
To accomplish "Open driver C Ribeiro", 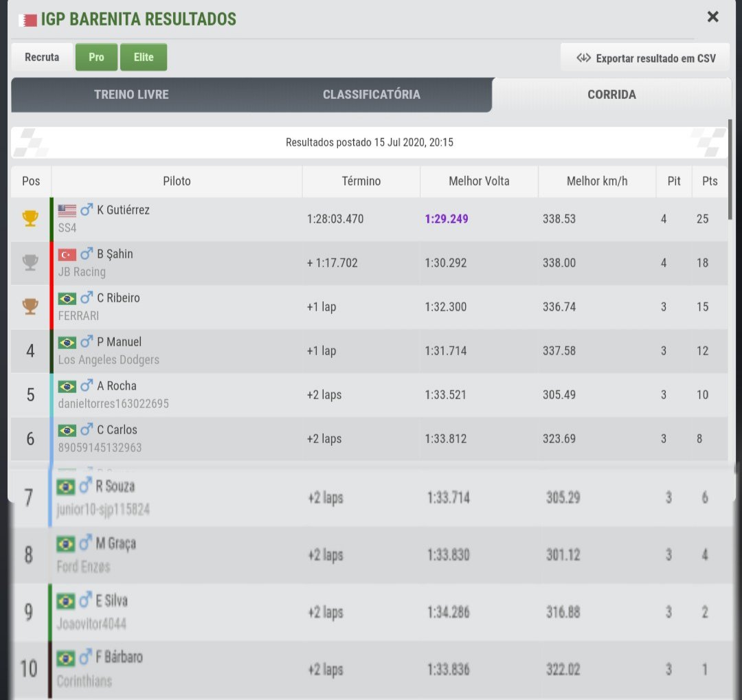I will pyautogui.click(x=118, y=298).
